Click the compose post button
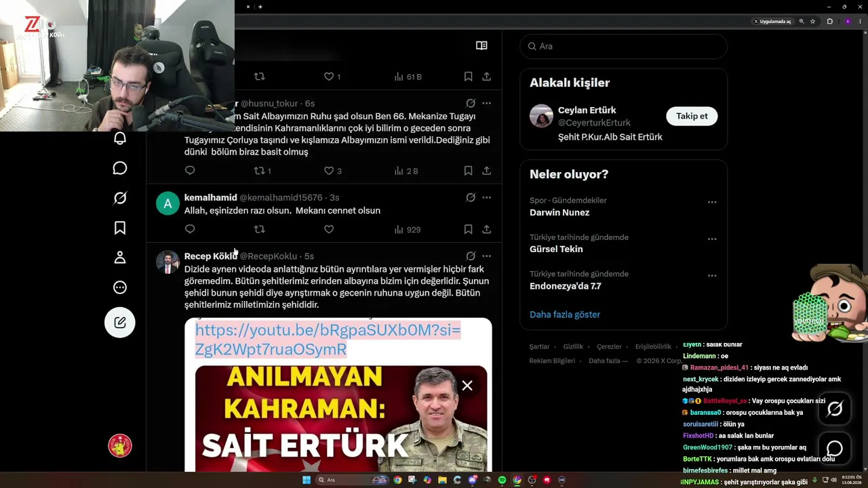 tap(120, 323)
